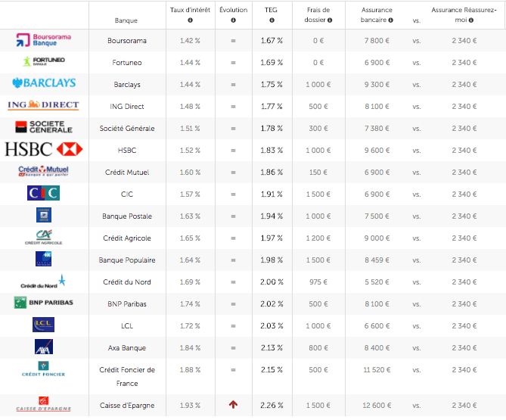
Task: Open the info icon beside Assurance bancaire
Action: click(389, 20)
